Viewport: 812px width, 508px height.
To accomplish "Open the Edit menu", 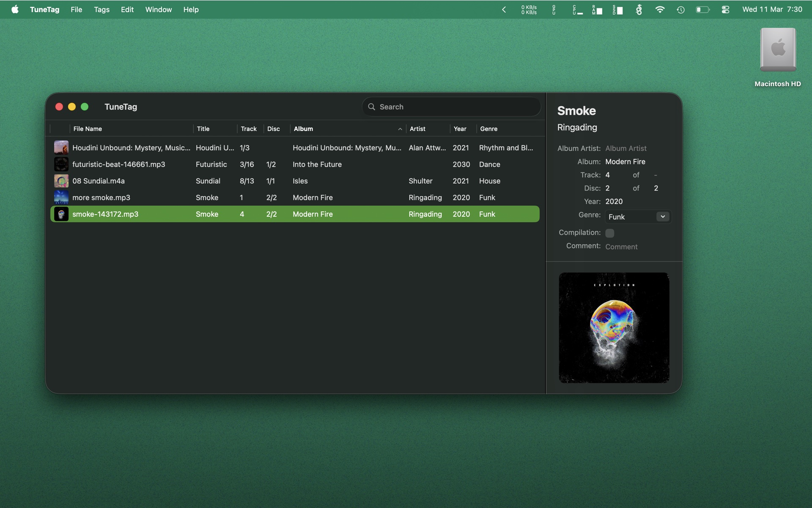I will tap(127, 9).
